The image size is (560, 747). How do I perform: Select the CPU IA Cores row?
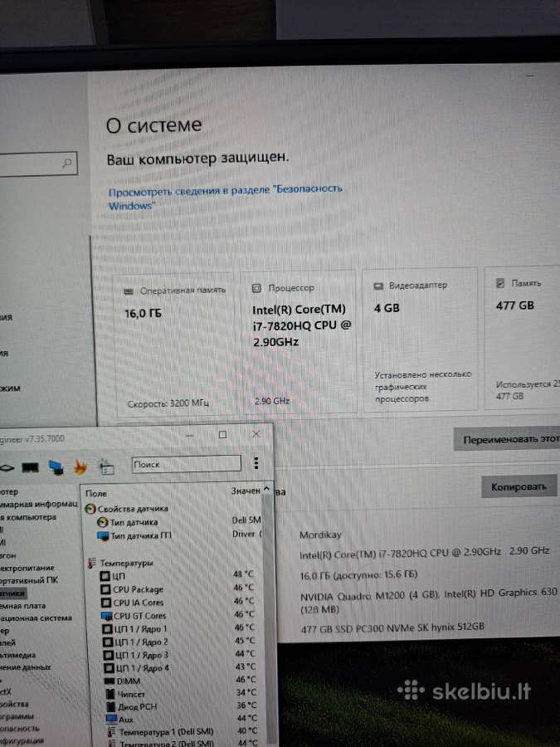178,603
